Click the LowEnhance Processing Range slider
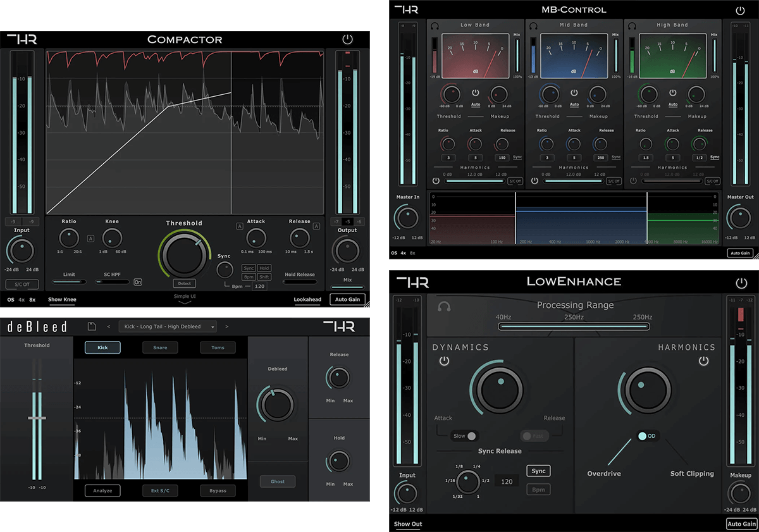This screenshot has width=759, height=532. pos(574,326)
